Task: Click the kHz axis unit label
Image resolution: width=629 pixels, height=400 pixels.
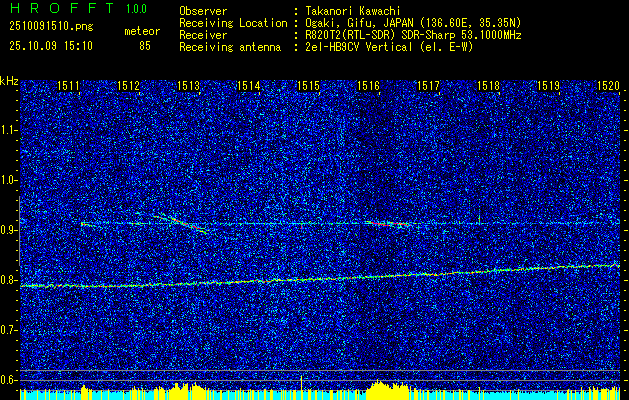Action: (9, 80)
